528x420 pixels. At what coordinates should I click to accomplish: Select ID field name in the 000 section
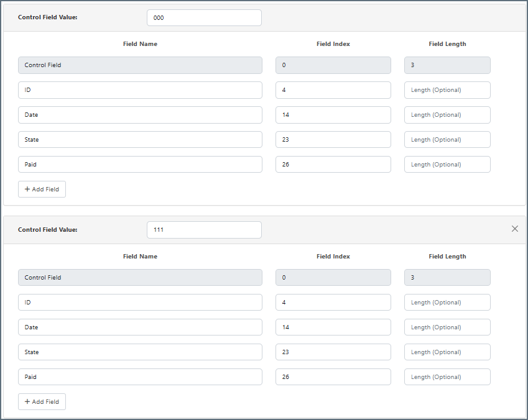[x=140, y=90]
